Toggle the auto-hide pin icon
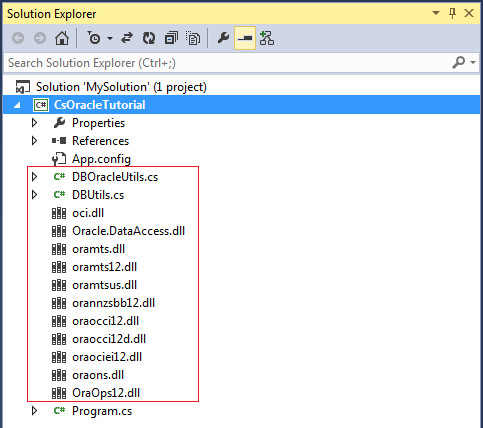 point(452,13)
